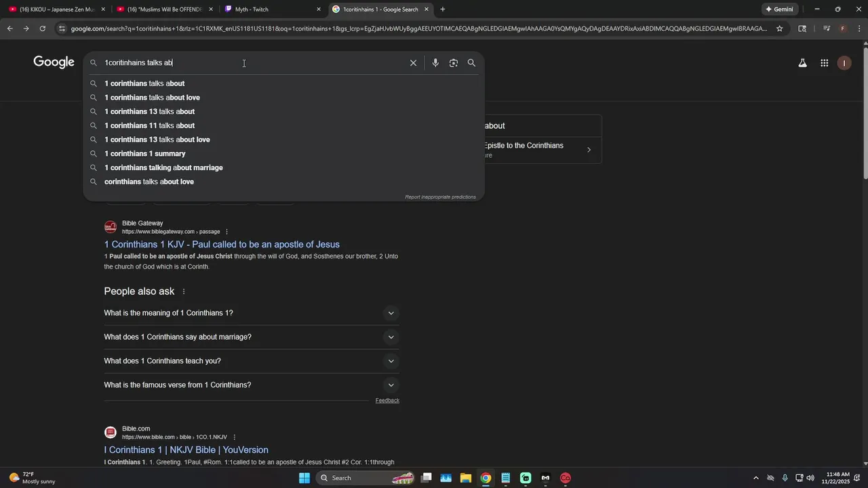Open Task View in taskbar

coord(427,478)
